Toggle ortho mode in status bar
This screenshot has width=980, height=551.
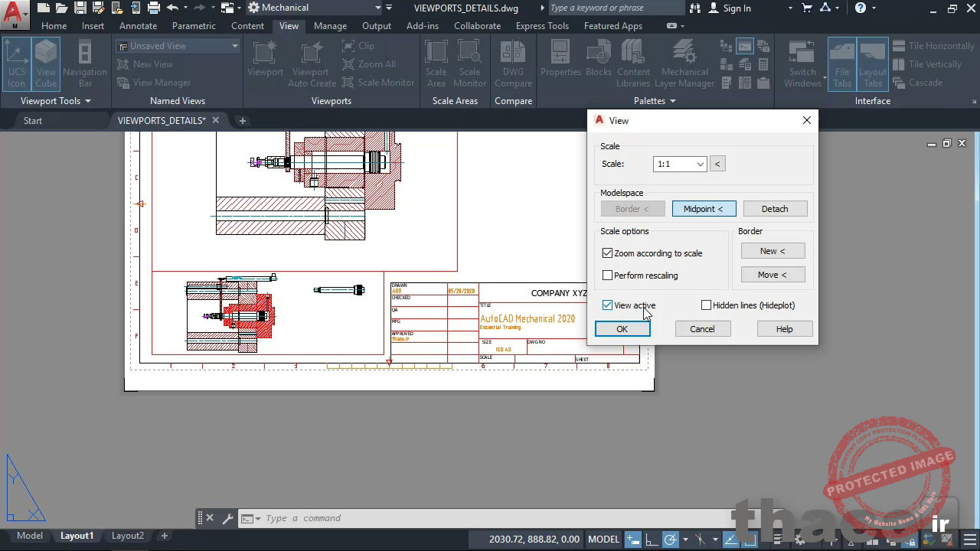652,539
